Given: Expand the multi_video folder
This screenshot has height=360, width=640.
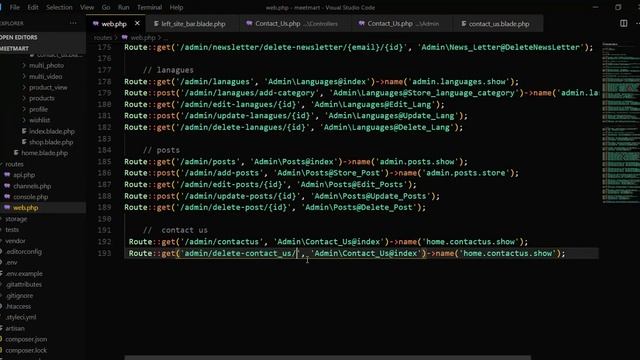Looking at the screenshot, I should pos(45,76).
